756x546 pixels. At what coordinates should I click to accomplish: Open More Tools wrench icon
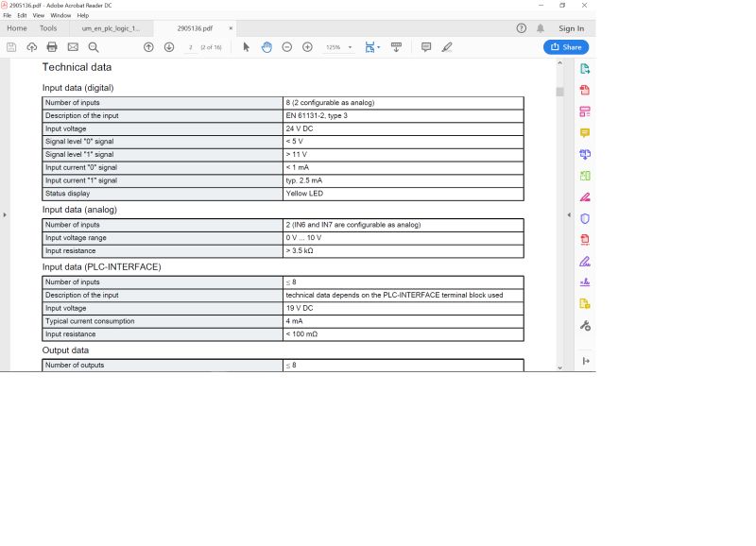click(x=585, y=326)
